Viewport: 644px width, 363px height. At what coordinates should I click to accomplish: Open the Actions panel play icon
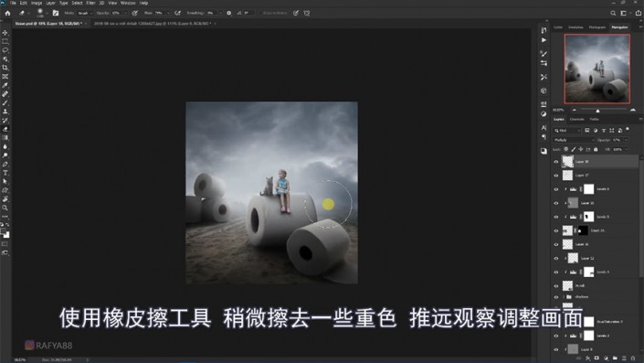point(544,40)
